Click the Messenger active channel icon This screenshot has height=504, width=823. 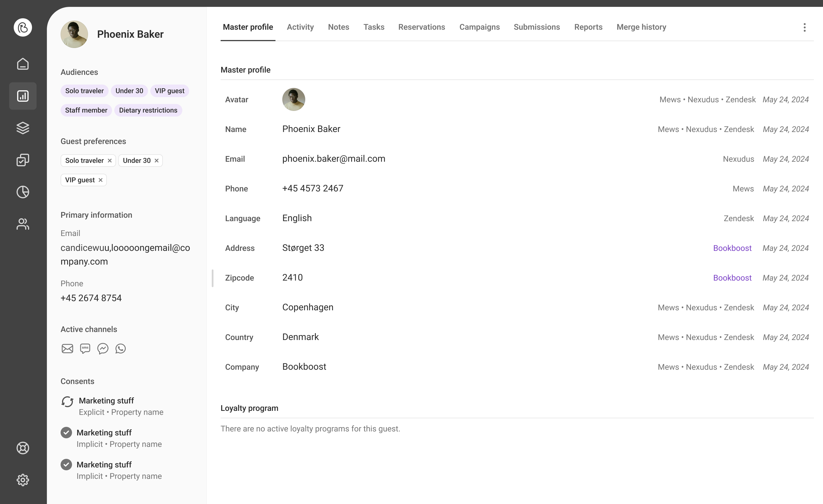tap(103, 348)
